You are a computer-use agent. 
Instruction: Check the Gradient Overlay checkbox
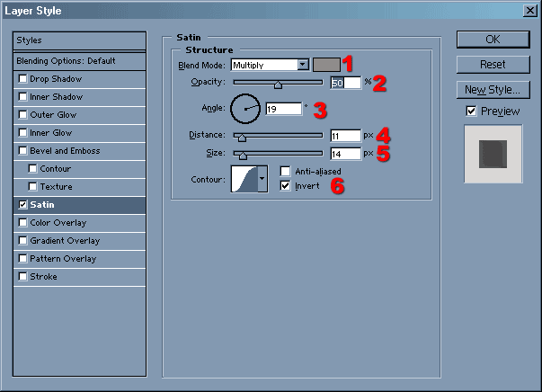coord(22,241)
